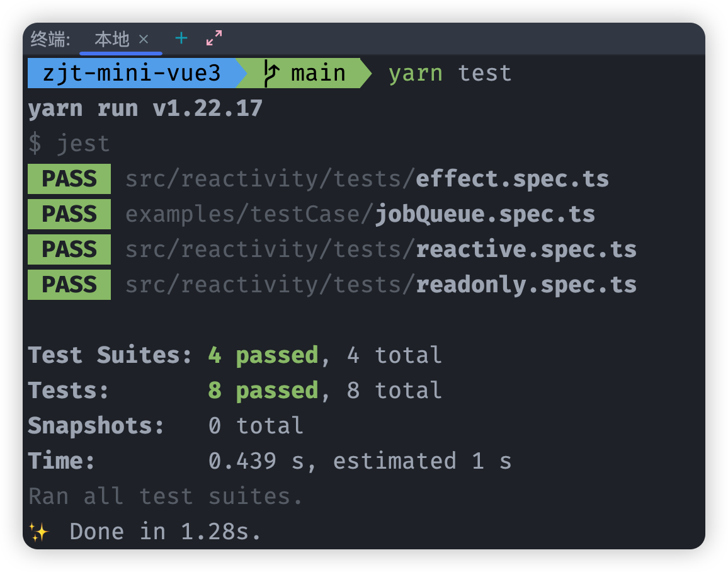Click the PASS badge for reactive.spec.ts

click(69, 249)
